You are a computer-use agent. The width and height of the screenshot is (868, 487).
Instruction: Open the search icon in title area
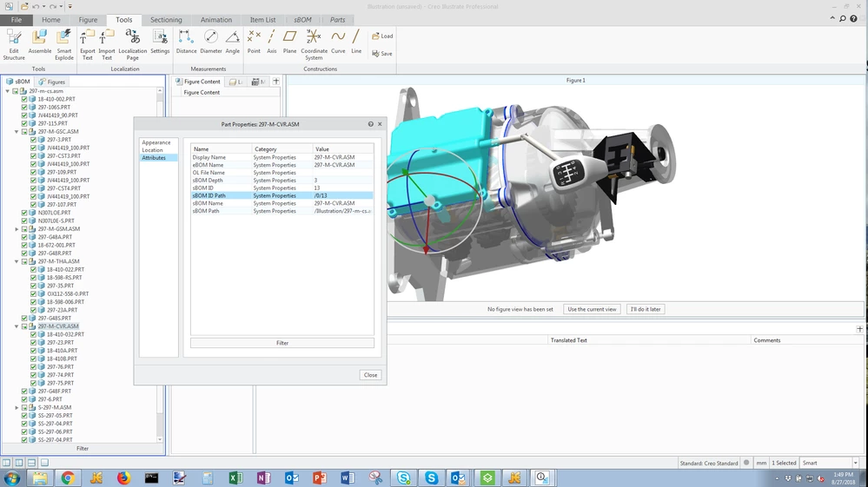(x=843, y=19)
